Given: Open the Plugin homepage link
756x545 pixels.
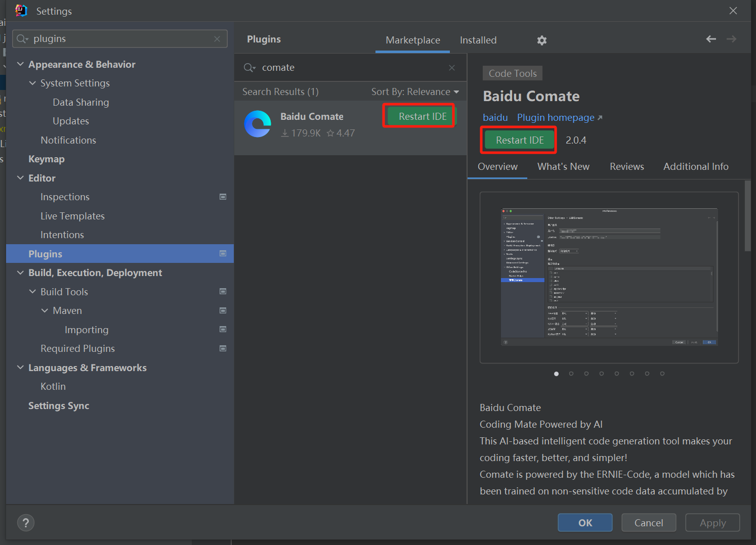Looking at the screenshot, I should tap(559, 117).
